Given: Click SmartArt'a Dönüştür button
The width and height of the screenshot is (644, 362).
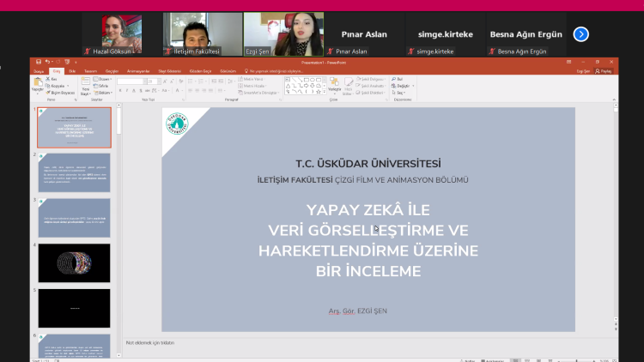Looking at the screenshot, I should pos(258,93).
